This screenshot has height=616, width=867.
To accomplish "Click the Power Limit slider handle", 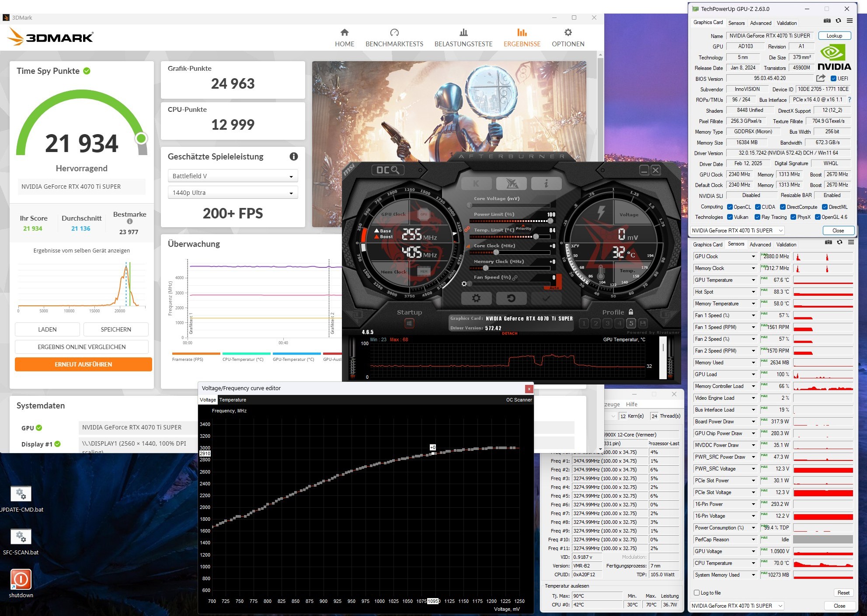I will click(x=550, y=221).
